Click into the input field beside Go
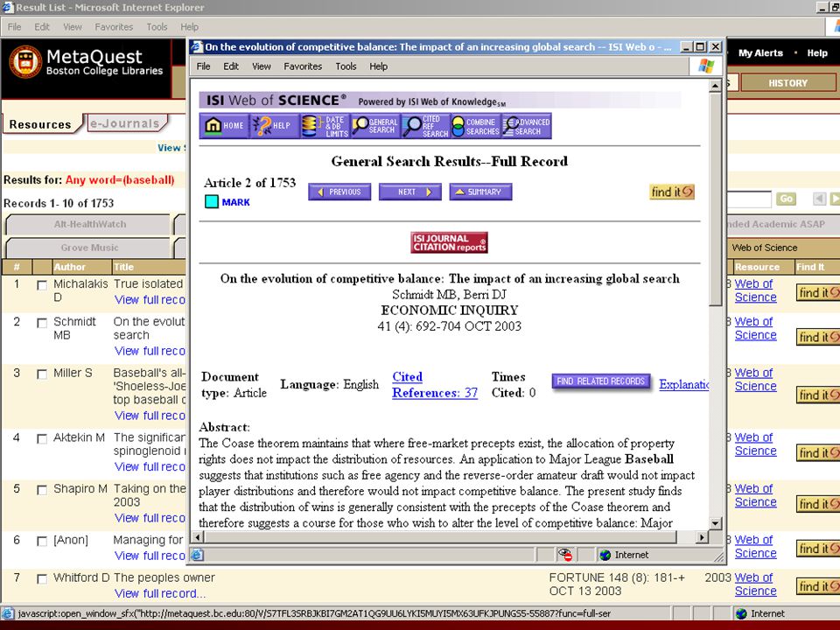The image size is (840, 630). (749, 199)
